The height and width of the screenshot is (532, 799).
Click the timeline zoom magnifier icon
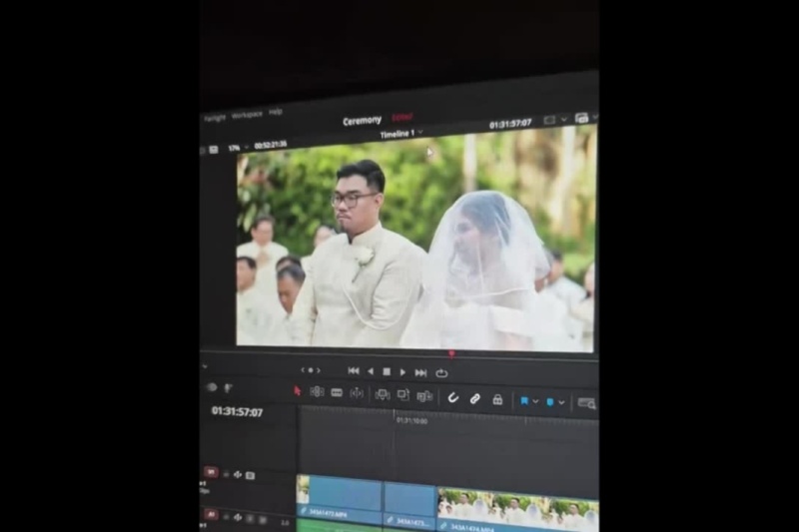pyautogui.click(x=586, y=403)
